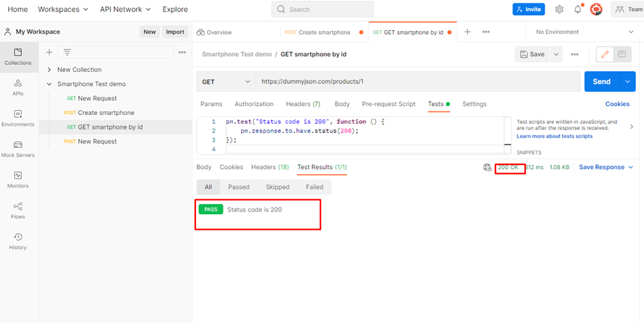The width and height of the screenshot is (644, 323).
Task: Open the Save Response dropdown
Action: click(606, 167)
